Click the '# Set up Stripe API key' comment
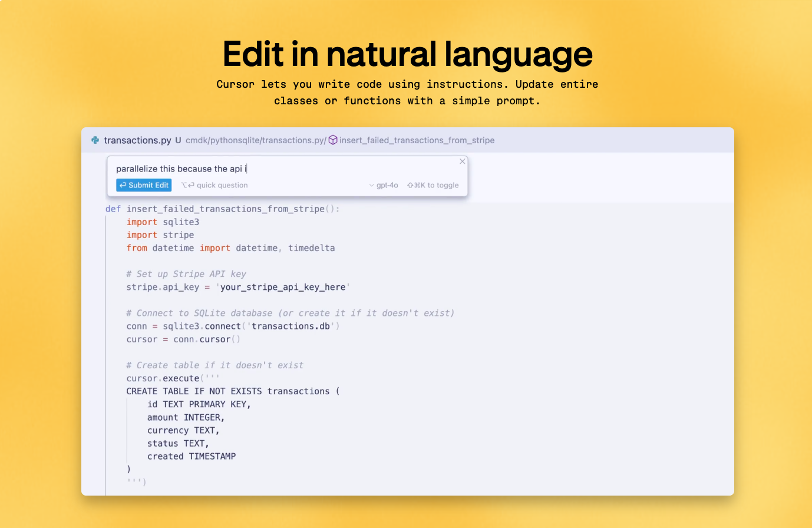The height and width of the screenshot is (528, 812). pos(186,274)
